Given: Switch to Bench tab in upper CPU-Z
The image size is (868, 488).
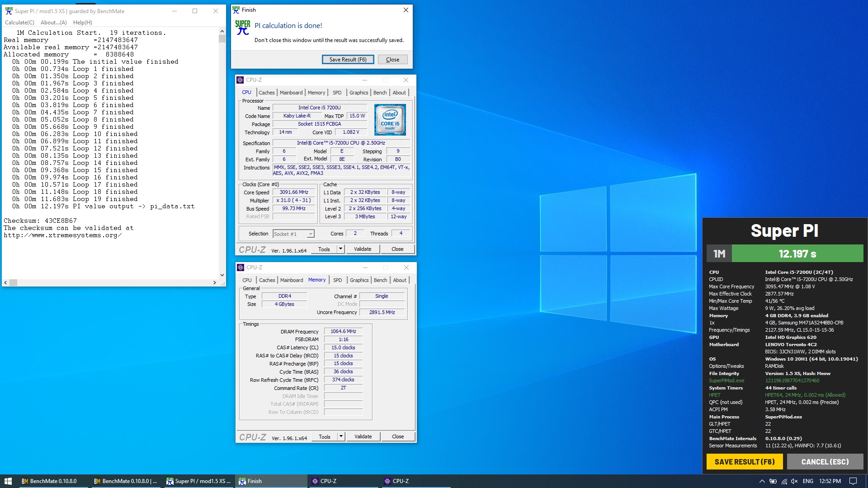Looking at the screenshot, I should tap(380, 93).
